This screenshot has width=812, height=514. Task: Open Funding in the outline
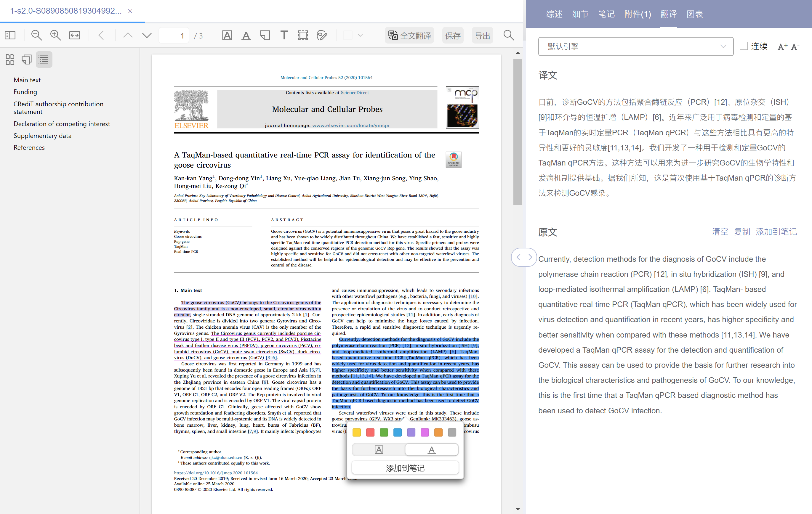coord(25,92)
